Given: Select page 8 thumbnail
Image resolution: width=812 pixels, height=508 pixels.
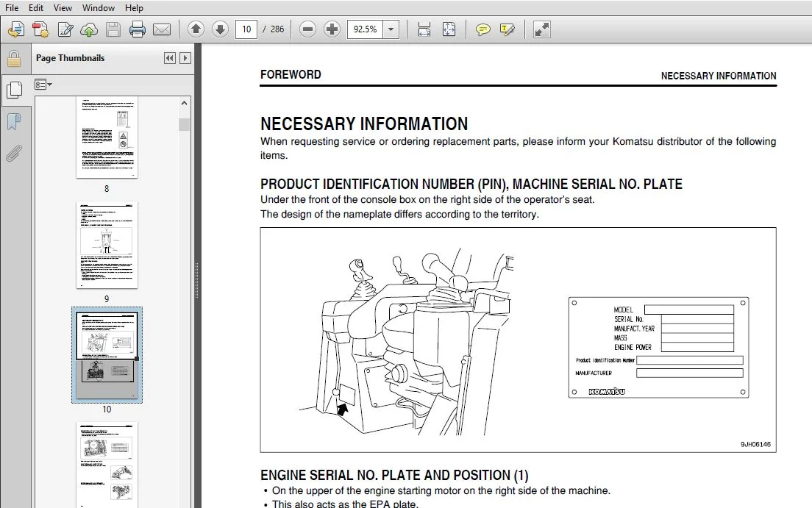Looking at the screenshot, I should 107,137.
